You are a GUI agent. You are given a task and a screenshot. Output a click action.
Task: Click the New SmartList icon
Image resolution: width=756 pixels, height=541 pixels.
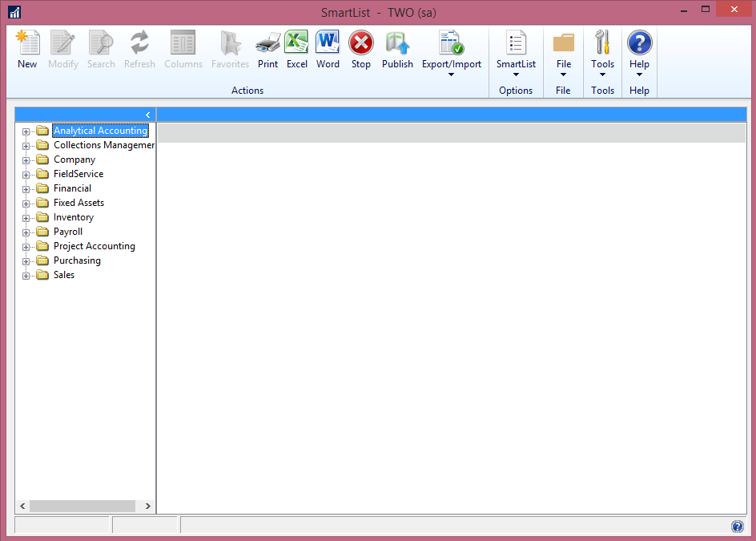pyautogui.click(x=27, y=42)
